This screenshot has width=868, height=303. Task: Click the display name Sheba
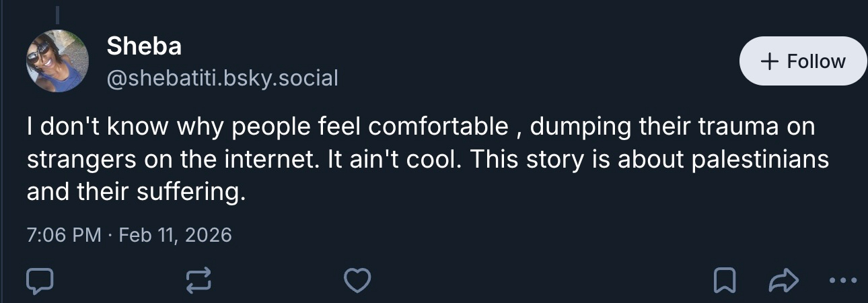[144, 46]
